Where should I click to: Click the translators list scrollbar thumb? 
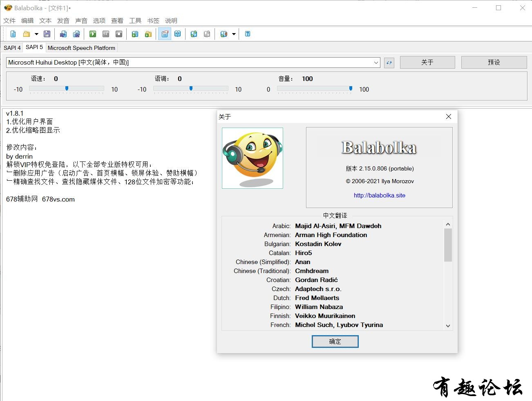(x=448, y=245)
